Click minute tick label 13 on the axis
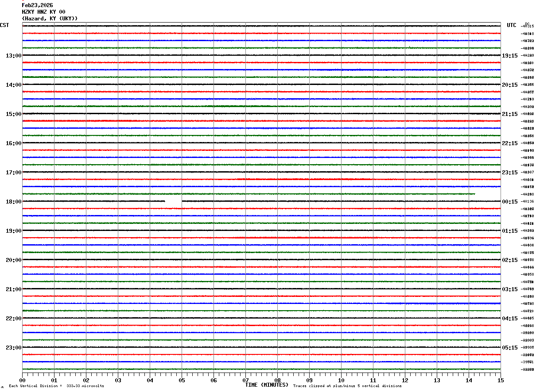This screenshot has height=392, width=536. (x=437, y=380)
